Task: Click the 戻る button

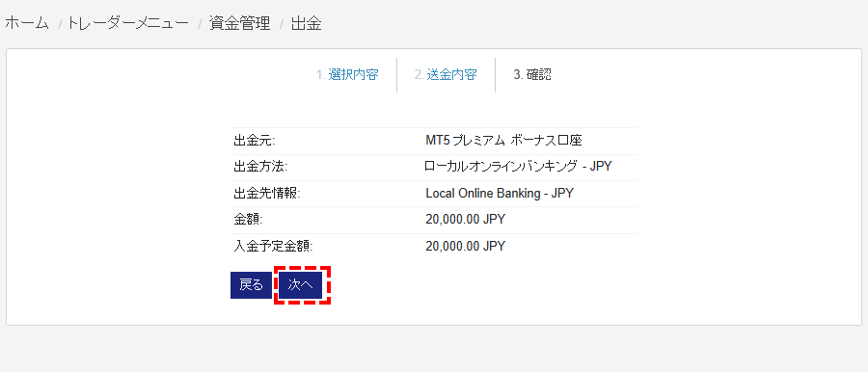Action: 252,285
